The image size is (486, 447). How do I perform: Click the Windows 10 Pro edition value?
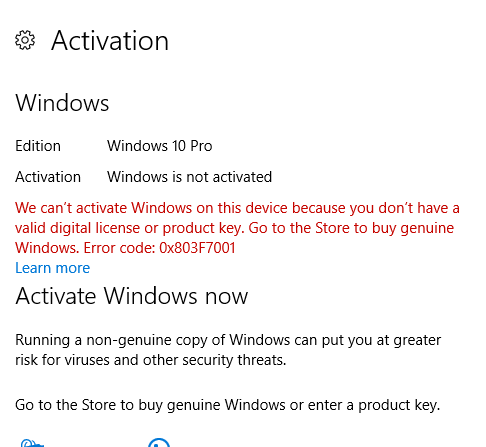coord(160,146)
